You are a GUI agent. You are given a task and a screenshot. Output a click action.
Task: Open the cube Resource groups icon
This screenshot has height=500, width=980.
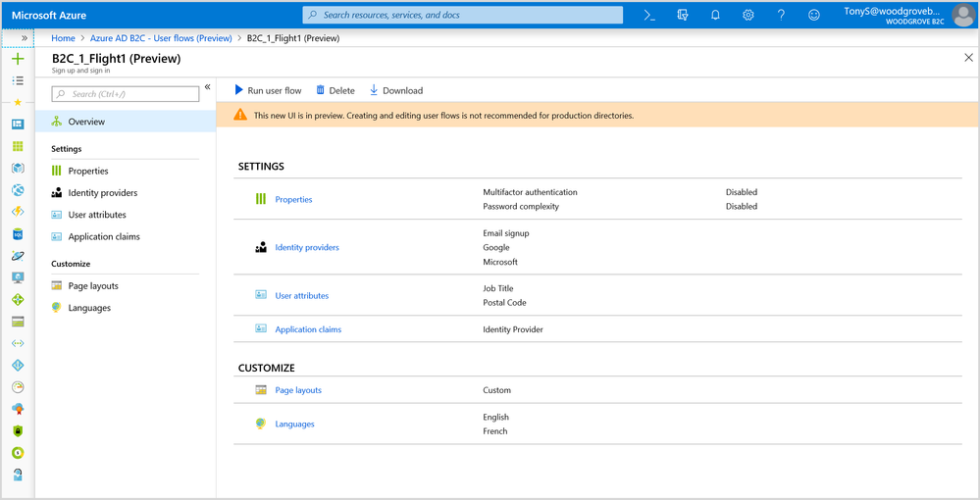click(18, 168)
